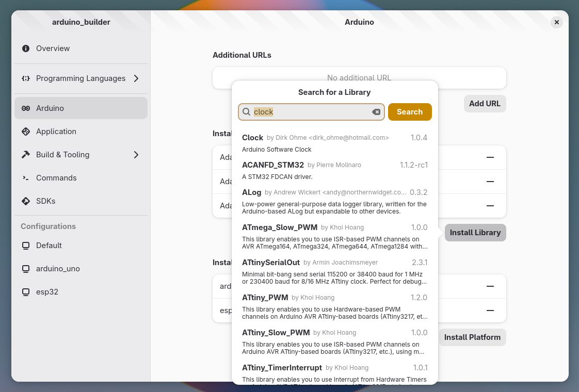Image resolution: width=579 pixels, height=392 pixels.
Task: Click the ACANFD_STM32 version 1.1.2-rc1
Action: point(413,165)
